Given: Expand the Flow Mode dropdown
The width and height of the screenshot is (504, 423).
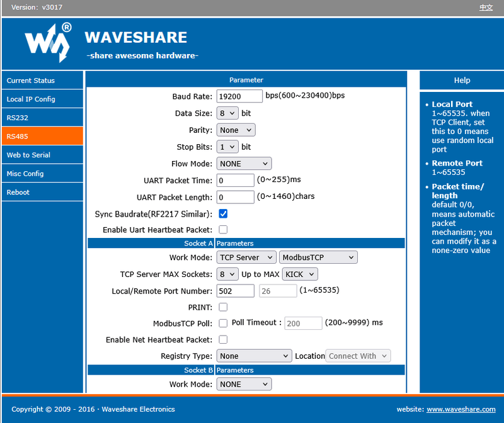Looking at the screenshot, I should click(244, 164).
